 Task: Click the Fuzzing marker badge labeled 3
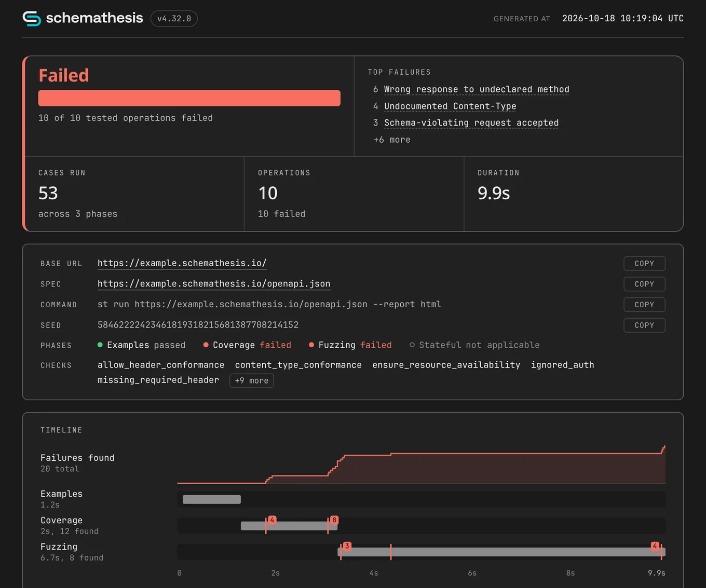click(x=347, y=546)
